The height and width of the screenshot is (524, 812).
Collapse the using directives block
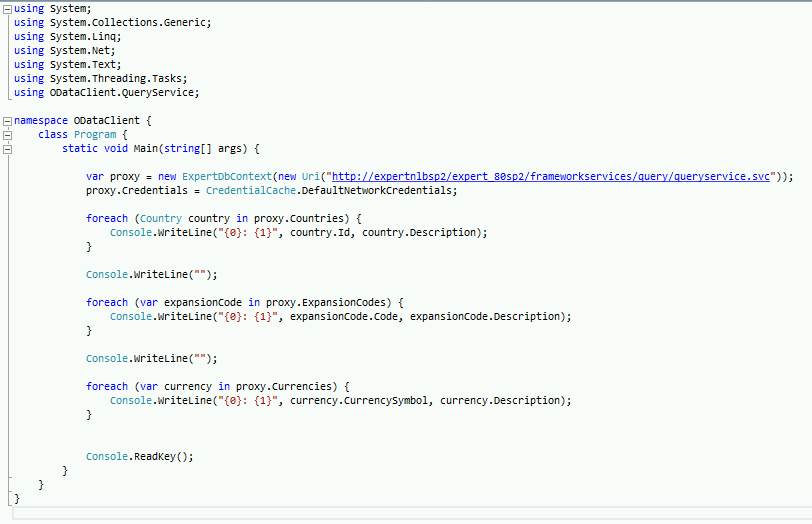[x=8, y=8]
